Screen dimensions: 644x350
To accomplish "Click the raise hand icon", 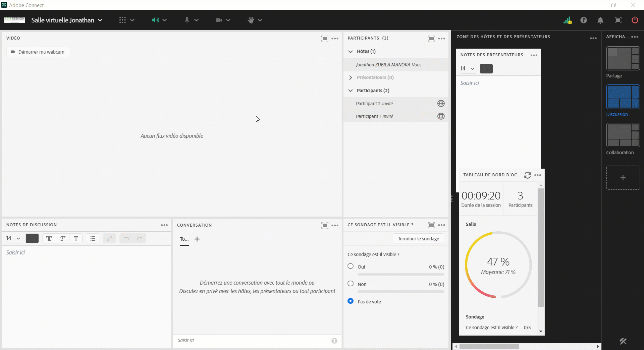I will [251, 20].
